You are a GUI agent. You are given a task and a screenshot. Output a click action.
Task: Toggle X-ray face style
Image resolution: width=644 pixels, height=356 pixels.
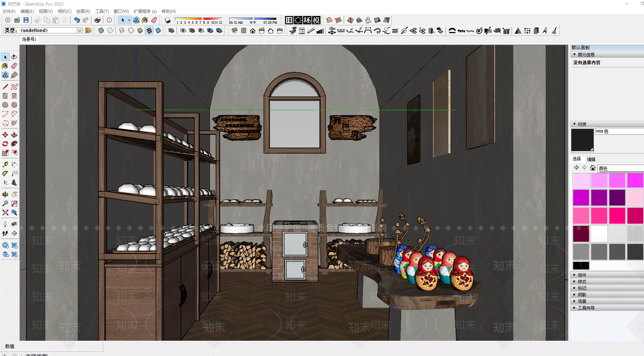pos(101,31)
